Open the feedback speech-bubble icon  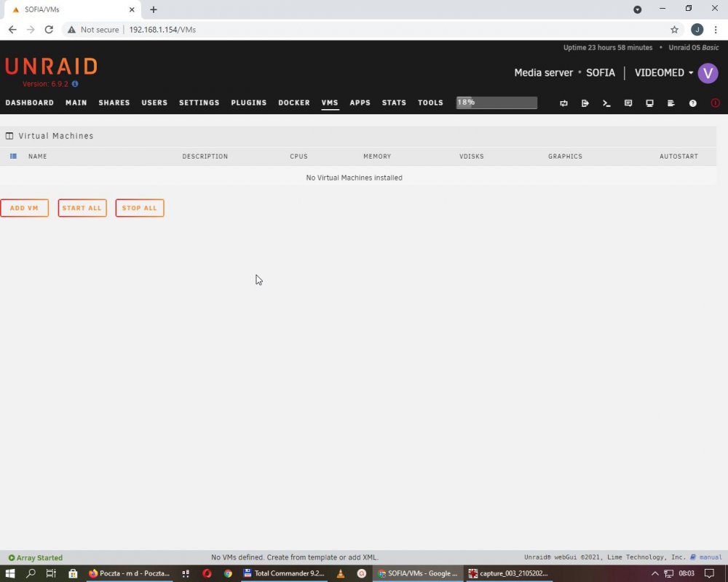628,103
